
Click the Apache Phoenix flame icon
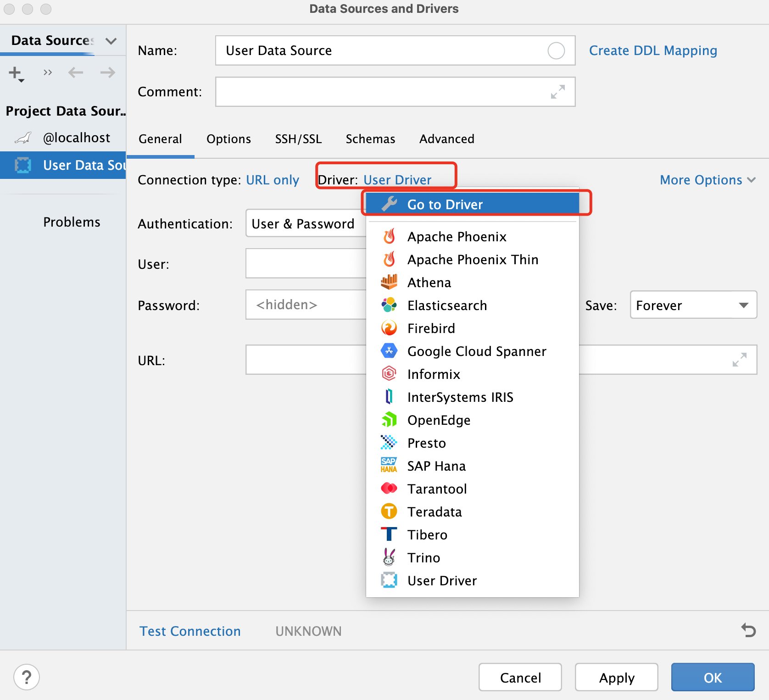pos(389,236)
